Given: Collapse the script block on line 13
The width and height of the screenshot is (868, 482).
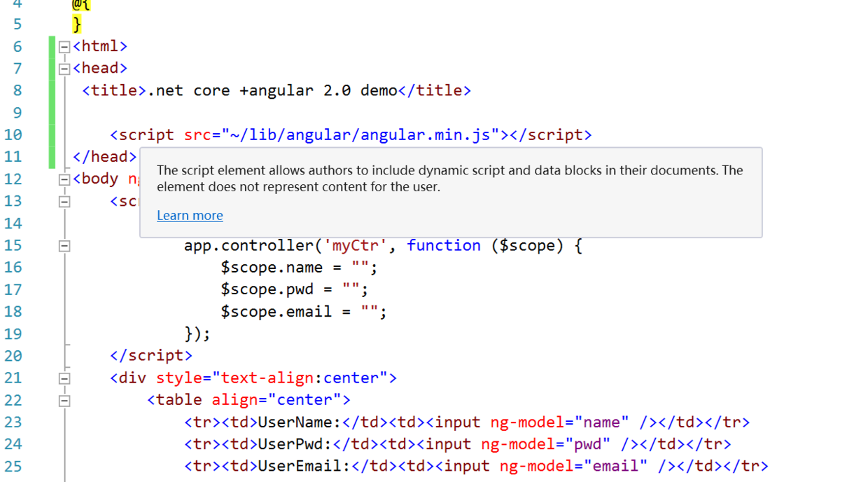Looking at the screenshot, I should click(x=64, y=202).
